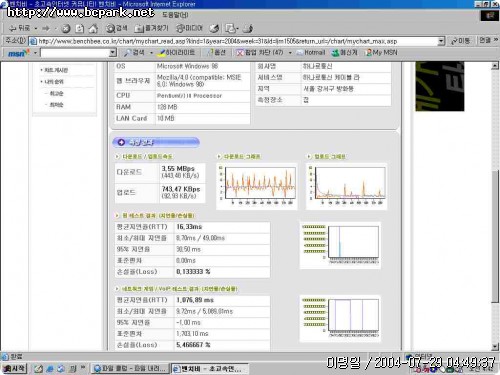500x375 pixels.
Task: Click the msn logo on the MSN toolbar
Action: pos(18,53)
